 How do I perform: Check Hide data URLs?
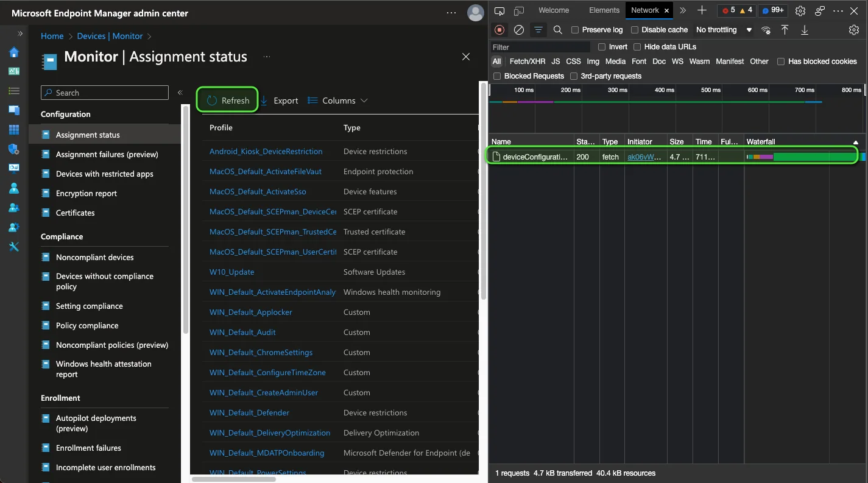(637, 47)
